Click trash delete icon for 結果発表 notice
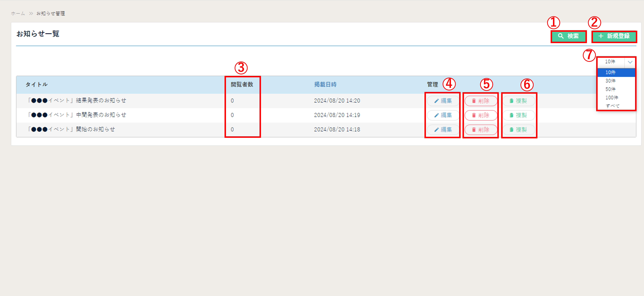This screenshot has height=296, width=644. click(x=474, y=101)
